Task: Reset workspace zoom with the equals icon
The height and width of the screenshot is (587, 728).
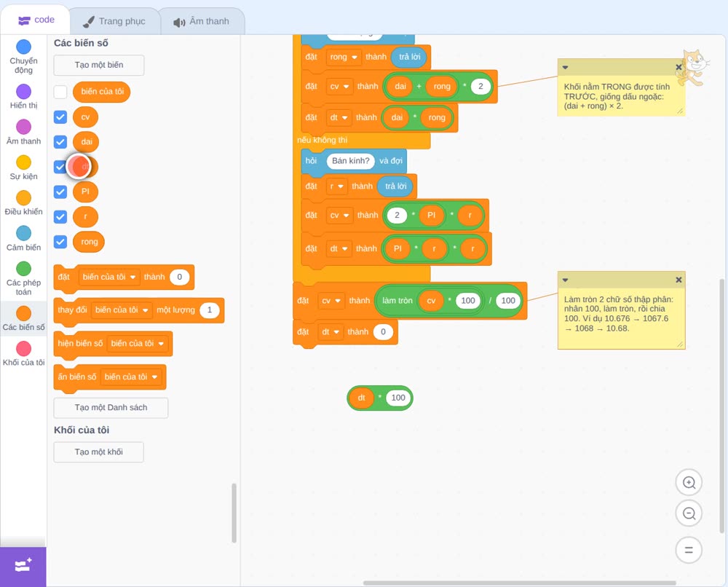Action: pos(689,551)
